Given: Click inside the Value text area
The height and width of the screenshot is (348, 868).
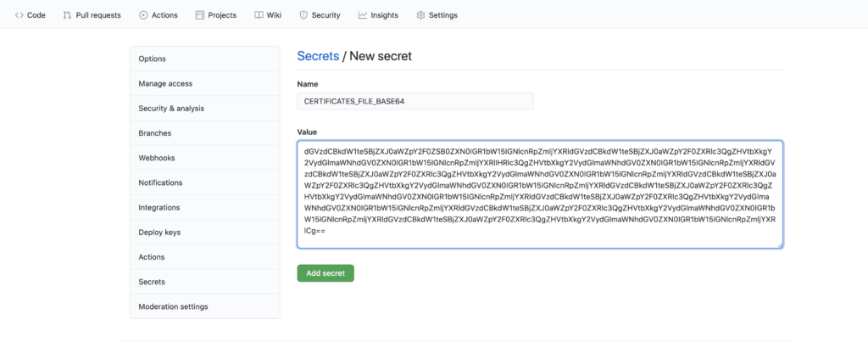Looking at the screenshot, I should click(540, 194).
